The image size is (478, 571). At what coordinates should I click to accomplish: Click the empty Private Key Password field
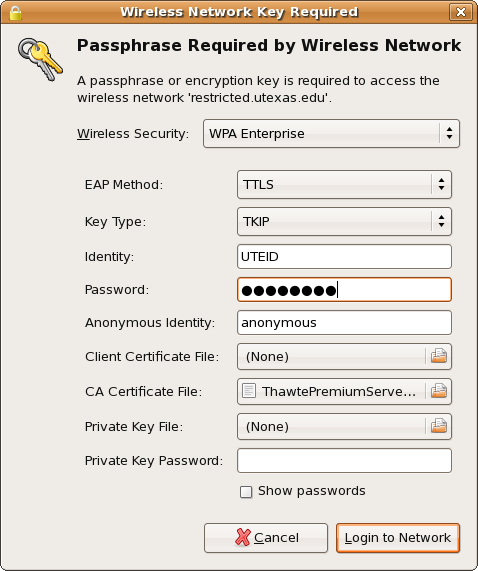[x=344, y=461]
